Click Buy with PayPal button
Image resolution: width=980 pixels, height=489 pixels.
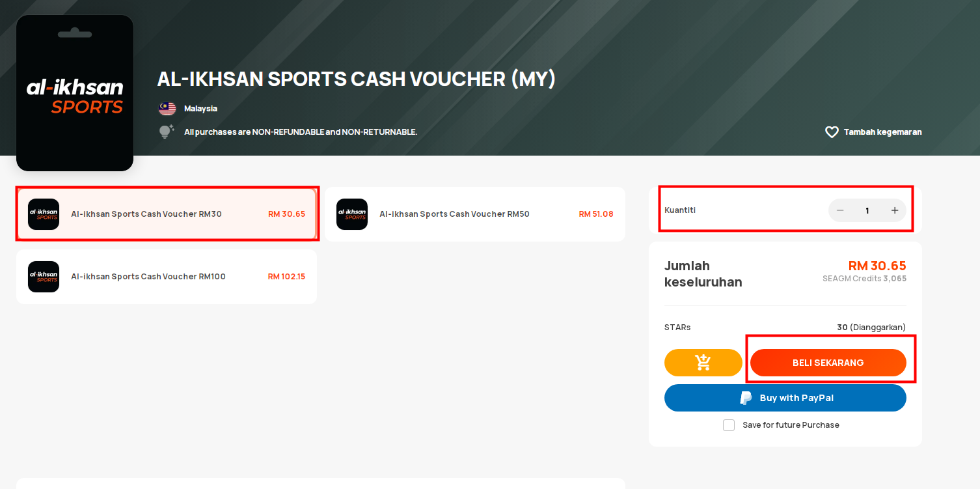(785, 398)
